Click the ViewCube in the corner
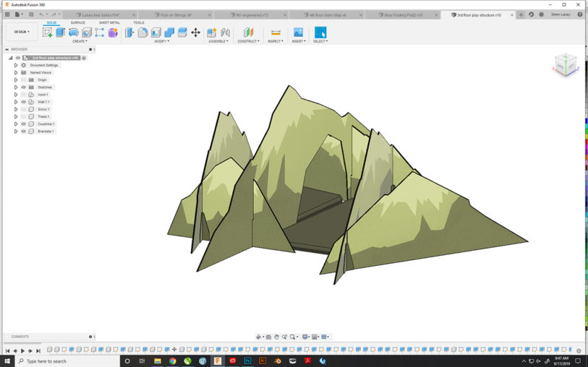The image size is (588, 367). (566, 66)
